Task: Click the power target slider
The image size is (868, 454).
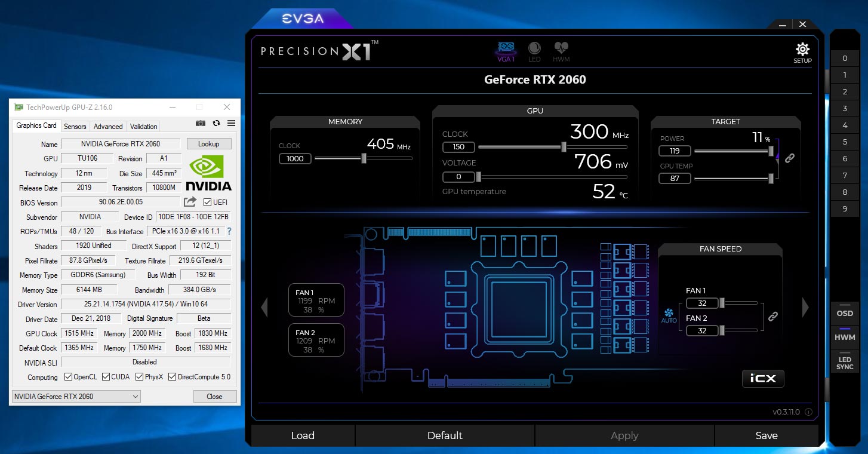Action: click(x=734, y=151)
